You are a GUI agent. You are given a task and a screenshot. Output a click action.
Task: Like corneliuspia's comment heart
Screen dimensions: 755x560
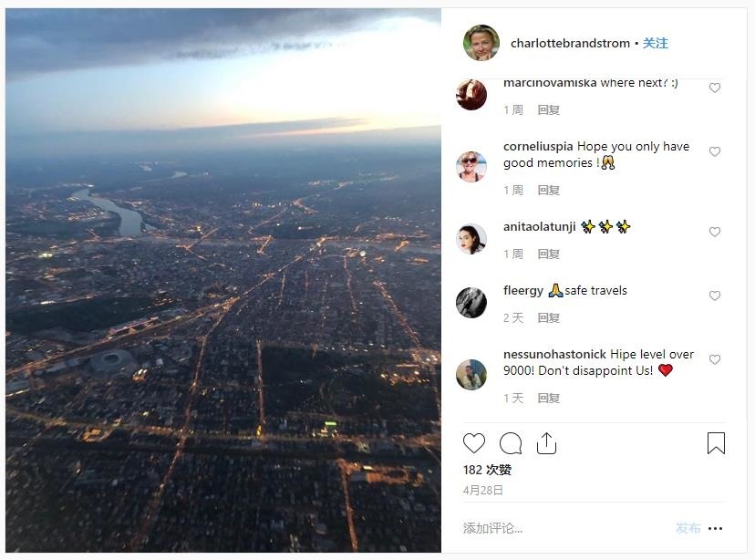tap(715, 151)
